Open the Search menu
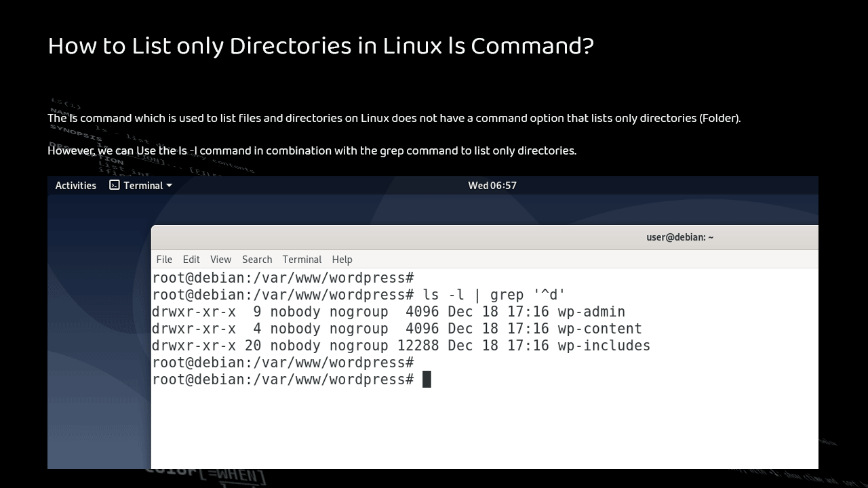Screen dimensions: 868x488 [257, 260]
